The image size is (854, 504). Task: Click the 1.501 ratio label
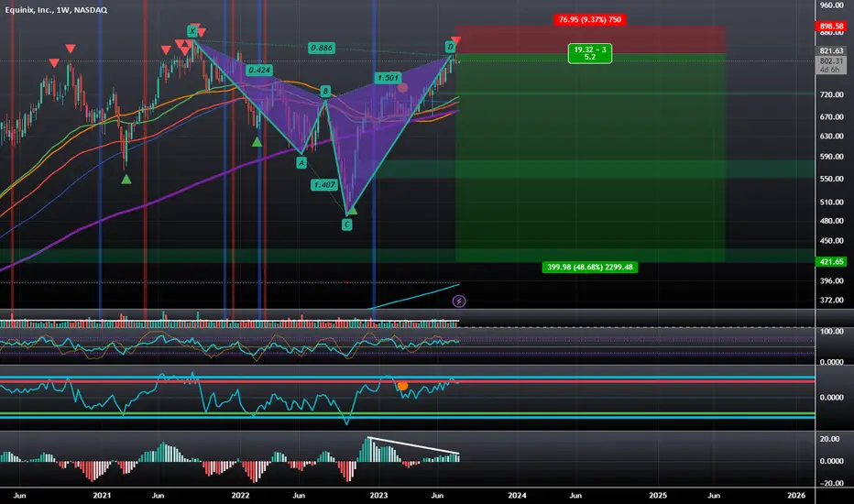(388, 78)
